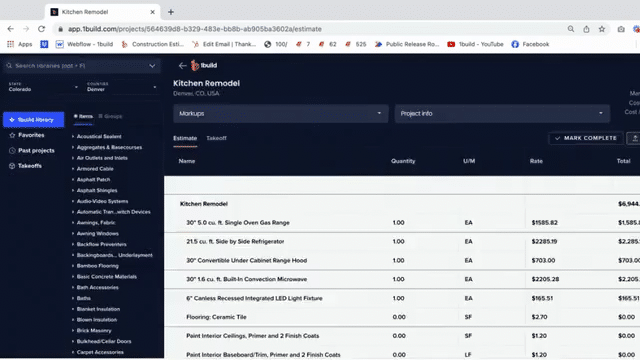640x360 pixels.
Task: Click the share page icon
Action: tap(586, 29)
